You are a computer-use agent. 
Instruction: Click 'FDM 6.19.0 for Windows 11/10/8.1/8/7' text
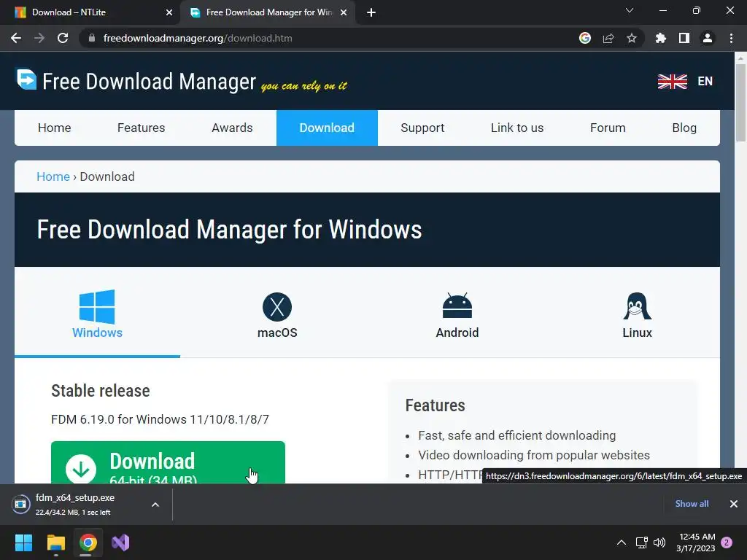160,419
